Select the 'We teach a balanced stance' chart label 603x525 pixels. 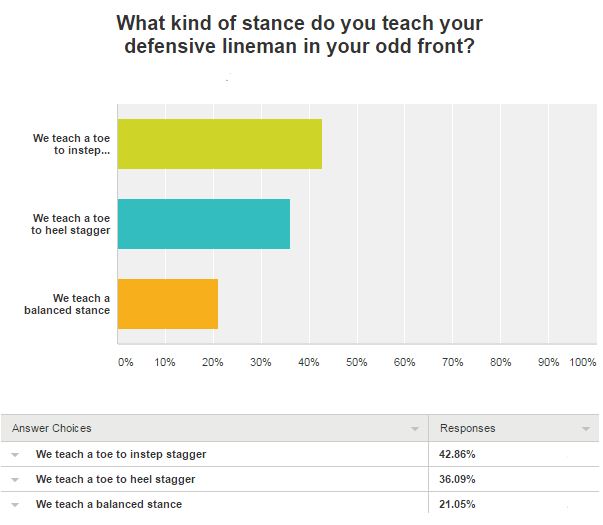click(x=67, y=304)
